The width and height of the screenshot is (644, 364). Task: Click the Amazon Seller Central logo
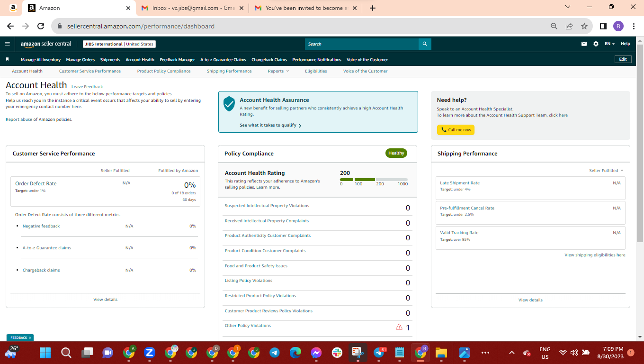tap(46, 44)
